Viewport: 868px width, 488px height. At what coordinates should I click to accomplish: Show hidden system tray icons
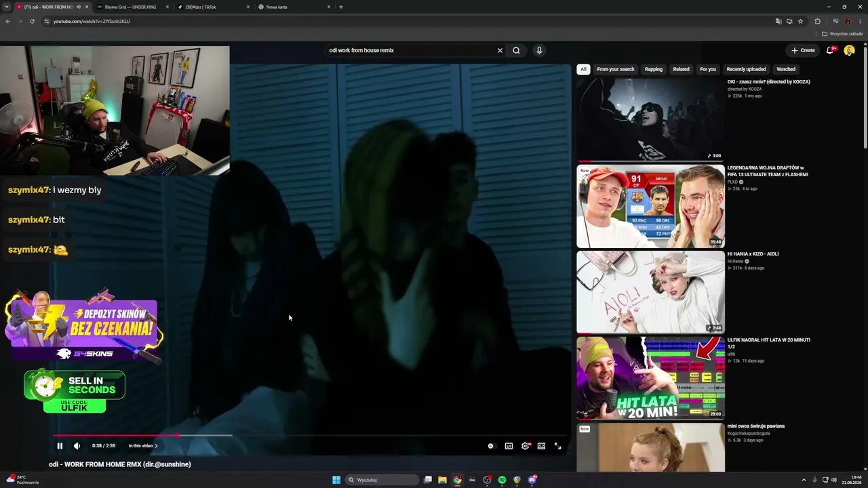click(x=804, y=480)
